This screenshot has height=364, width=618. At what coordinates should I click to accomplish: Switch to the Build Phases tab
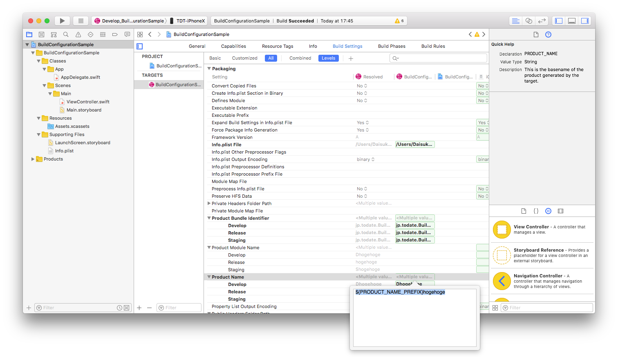pyautogui.click(x=391, y=46)
